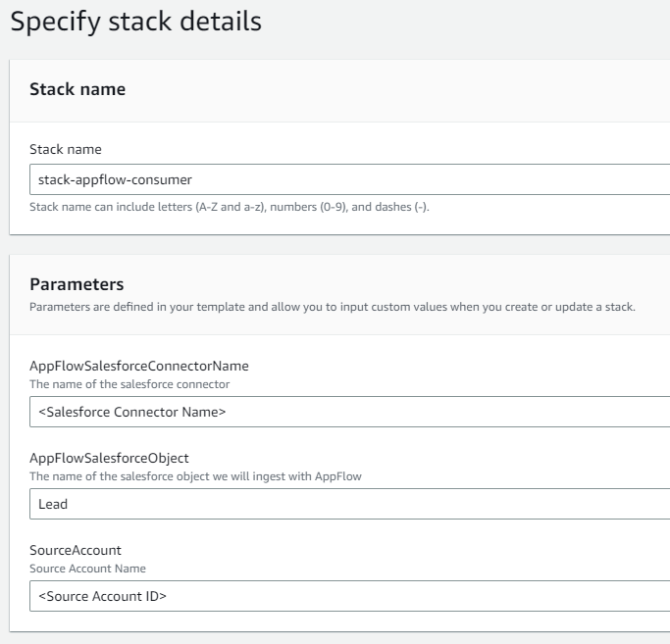Viewport: 670px width, 644px height.
Task: Click the 'Parameters' section header
Action: (x=77, y=285)
